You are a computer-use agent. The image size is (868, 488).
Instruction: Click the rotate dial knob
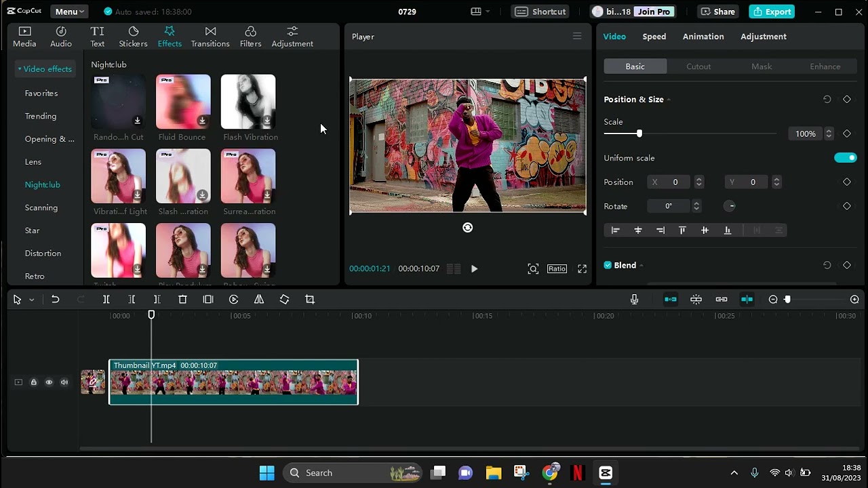[x=730, y=206]
